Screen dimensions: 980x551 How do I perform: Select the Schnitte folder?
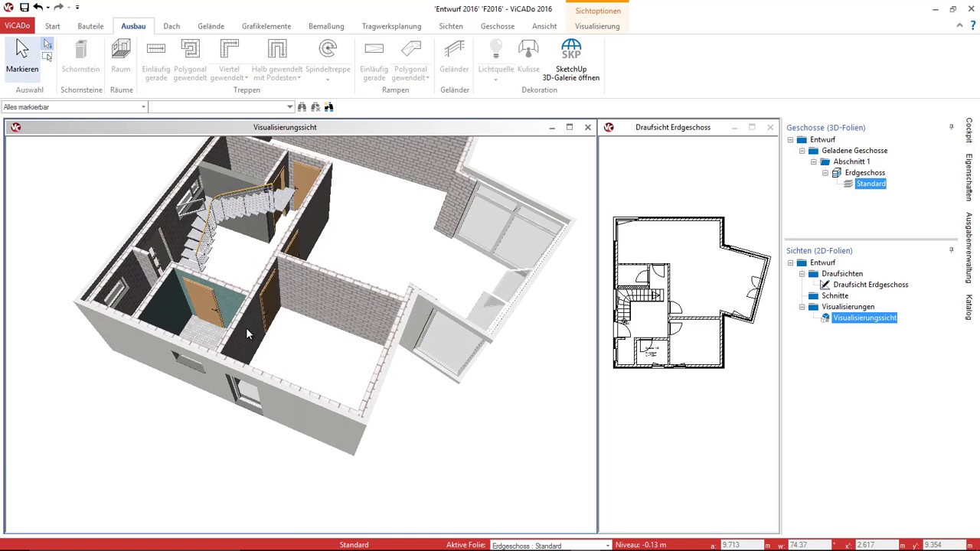tap(835, 295)
